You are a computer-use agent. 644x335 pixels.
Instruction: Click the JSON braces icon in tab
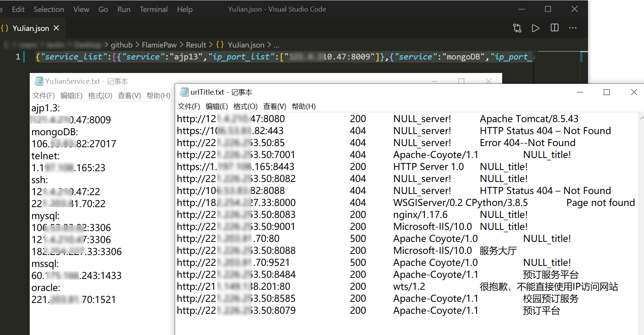[x=5, y=28]
